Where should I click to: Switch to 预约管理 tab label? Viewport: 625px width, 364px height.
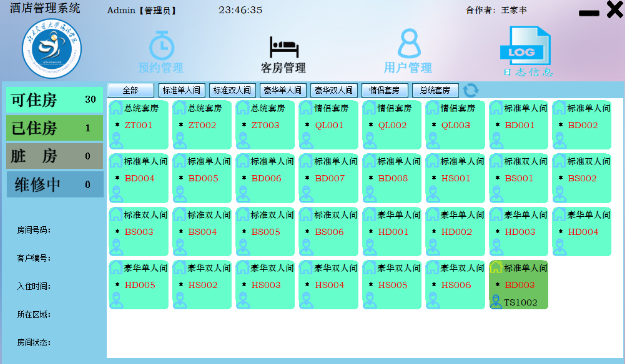(x=161, y=68)
